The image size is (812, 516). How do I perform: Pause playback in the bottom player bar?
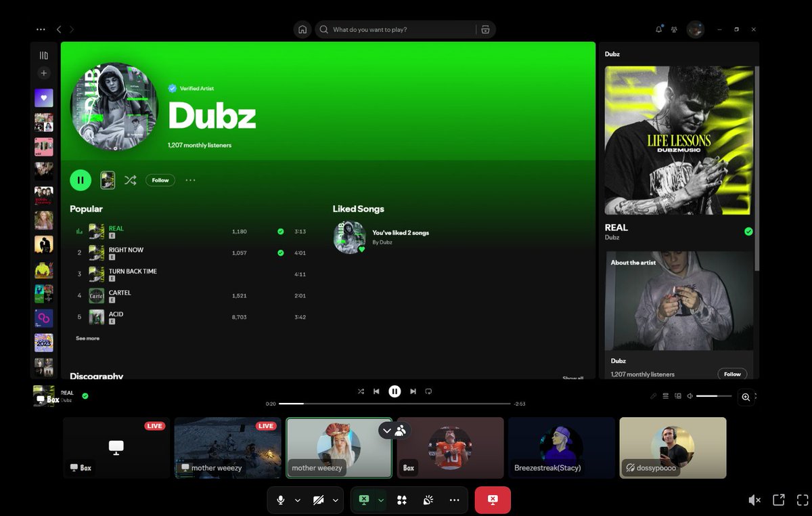pos(394,391)
